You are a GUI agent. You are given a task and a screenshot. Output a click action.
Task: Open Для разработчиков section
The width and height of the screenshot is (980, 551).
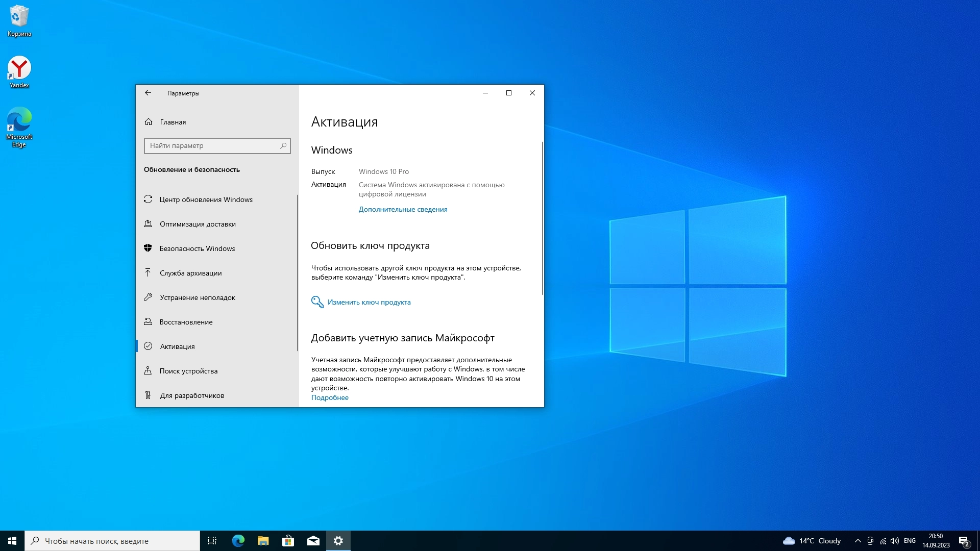click(191, 395)
